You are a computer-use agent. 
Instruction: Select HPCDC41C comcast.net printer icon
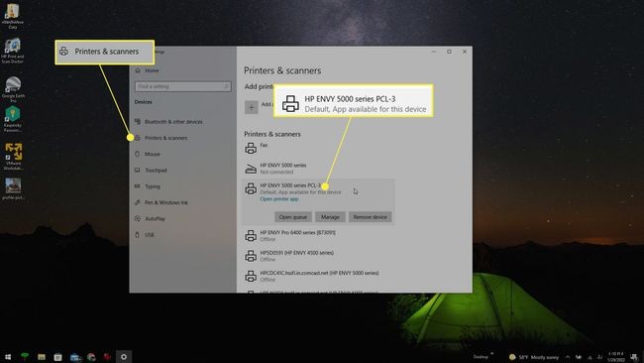[251, 276]
